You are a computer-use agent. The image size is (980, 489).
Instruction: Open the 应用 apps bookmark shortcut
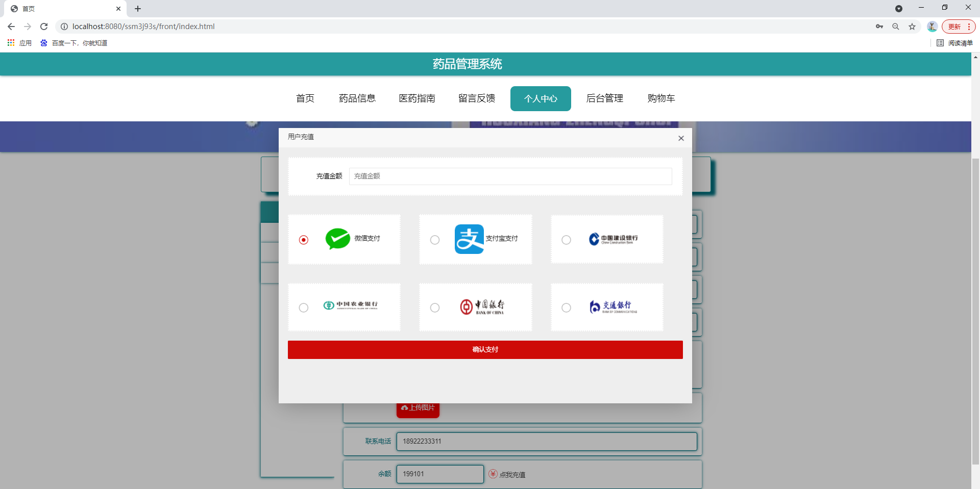[19, 43]
